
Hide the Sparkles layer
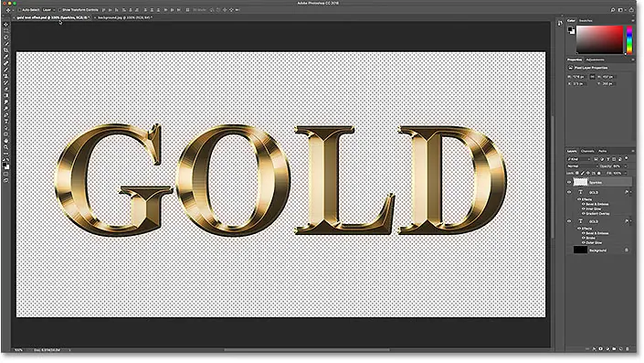569,182
